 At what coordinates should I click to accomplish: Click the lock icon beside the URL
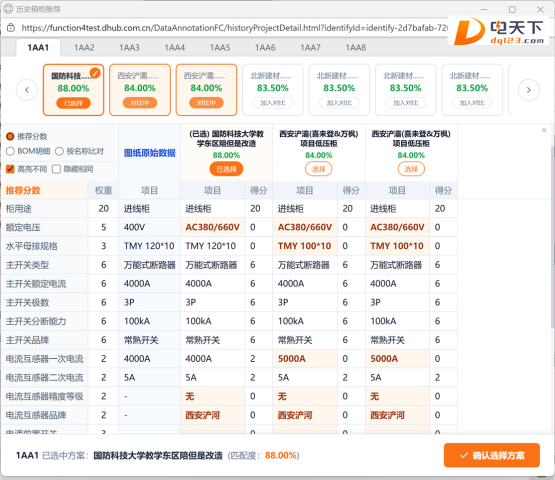(x=11, y=28)
